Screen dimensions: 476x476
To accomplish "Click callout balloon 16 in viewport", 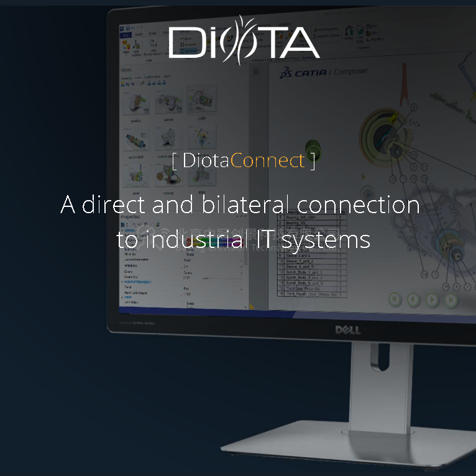I will pyautogui.click(x=446, y=286).
